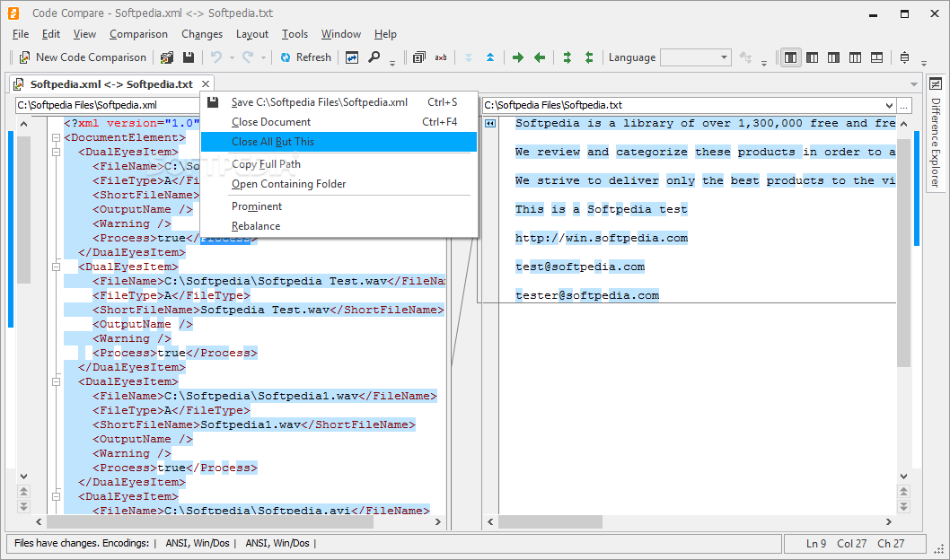
Task: Click the cascading windows toolbar icon
Action: pyautogui.click(x=419, y=57)
